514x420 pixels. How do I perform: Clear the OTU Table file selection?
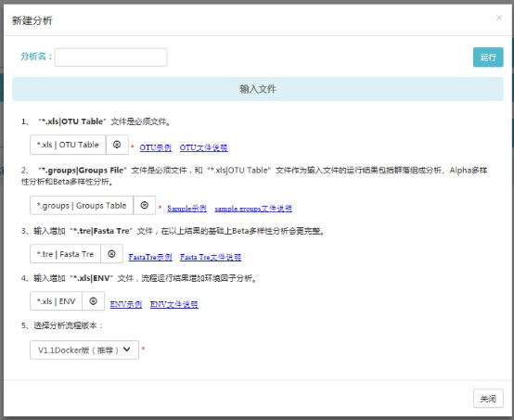(117, 145)
